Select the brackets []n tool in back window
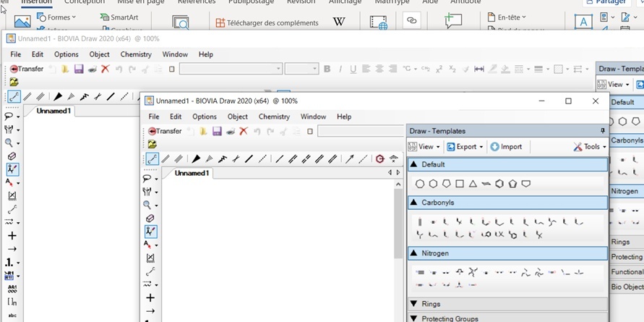 12,302
